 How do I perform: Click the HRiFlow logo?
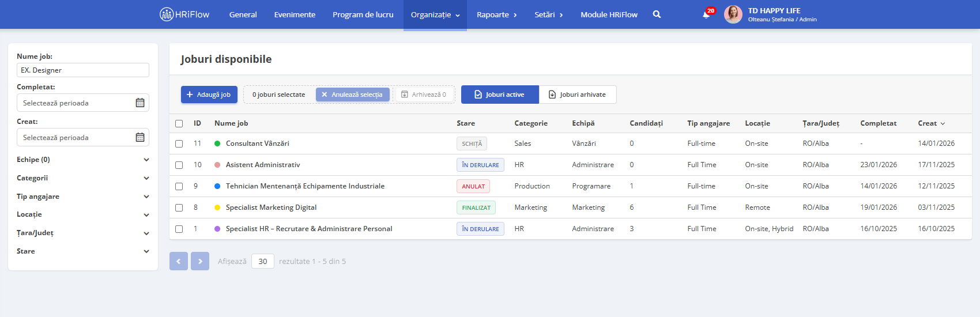184,14
